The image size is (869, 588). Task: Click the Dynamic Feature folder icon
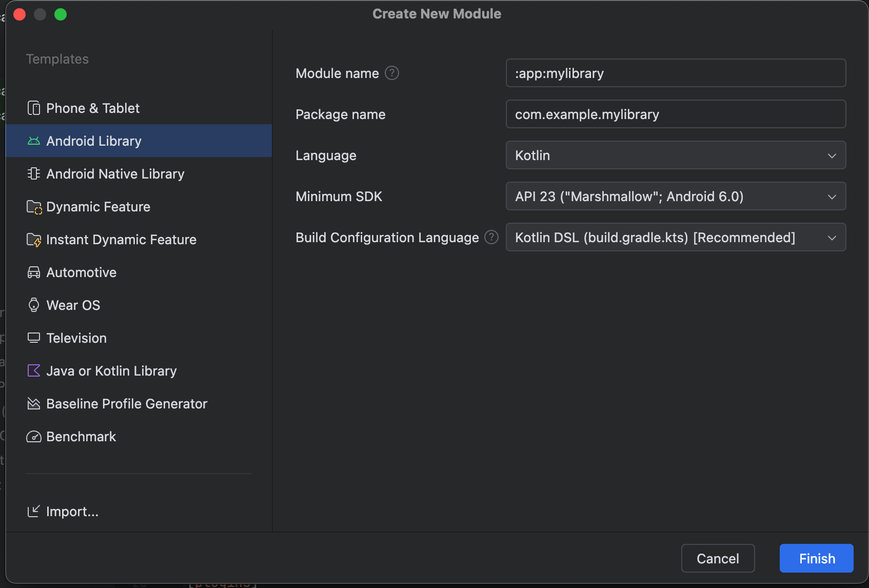click(33, 206)
